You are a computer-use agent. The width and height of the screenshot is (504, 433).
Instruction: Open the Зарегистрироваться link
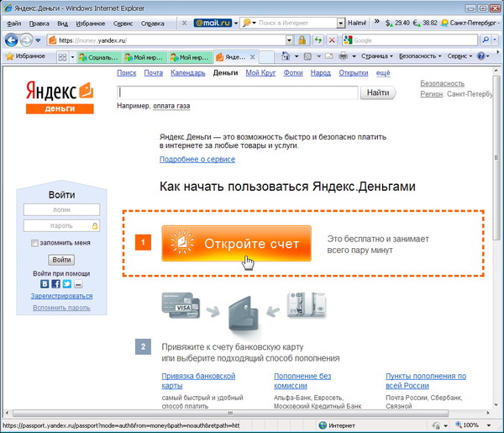[61, 296]
